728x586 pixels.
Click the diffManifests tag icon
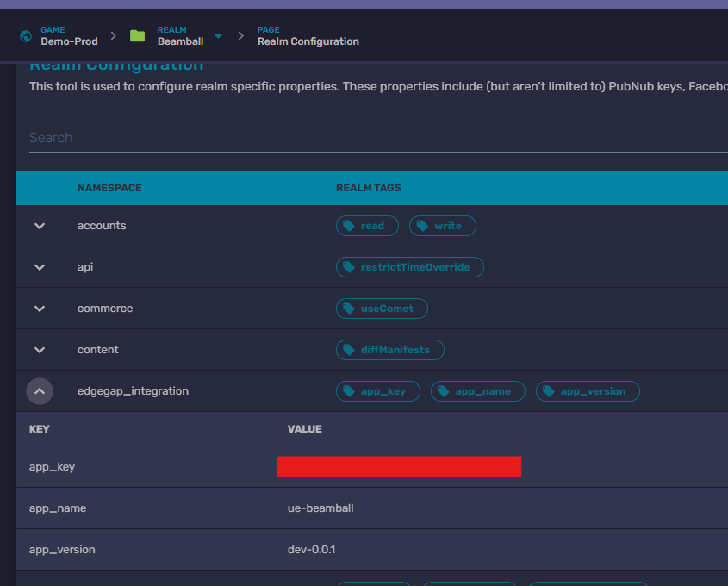coord(349,350)
